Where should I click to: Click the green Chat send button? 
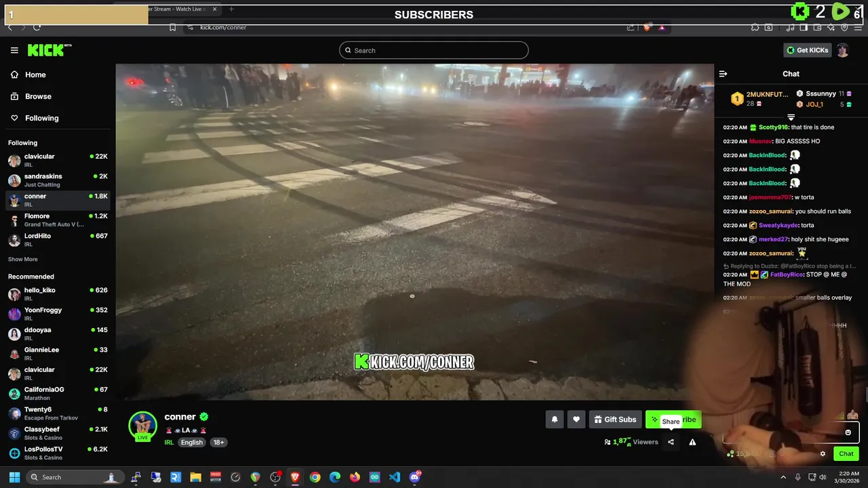coord(846,454)
